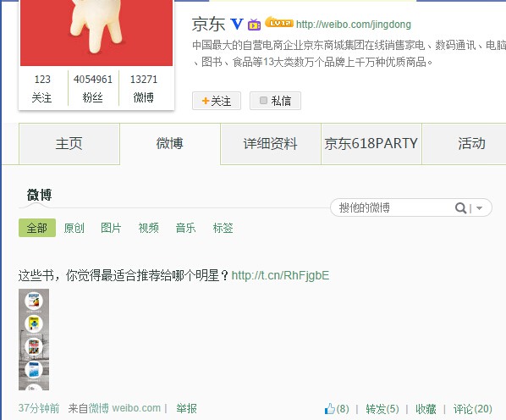Filter posts by 图片
Image resolution: width=506 pixels, height=420 pixels.
(111, 228)
